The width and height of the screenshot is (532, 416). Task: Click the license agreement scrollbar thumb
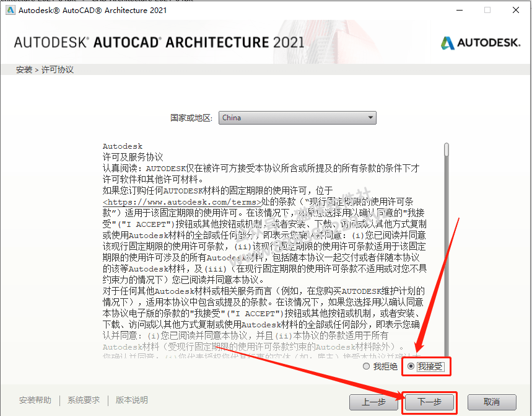click(447, 150)
